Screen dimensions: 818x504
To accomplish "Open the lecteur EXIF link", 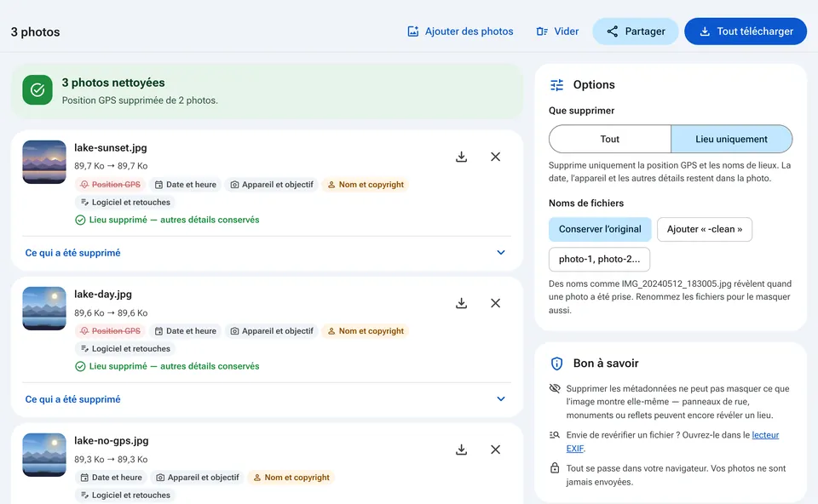I will coord(765,435).
